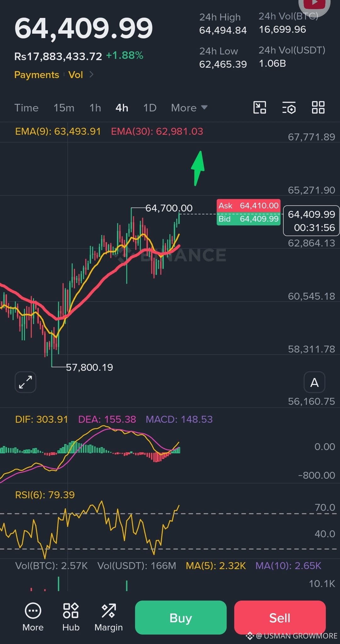Open the Margin trading icon
This screenshot has height=644, width=340.
click(x=109, y=617)
